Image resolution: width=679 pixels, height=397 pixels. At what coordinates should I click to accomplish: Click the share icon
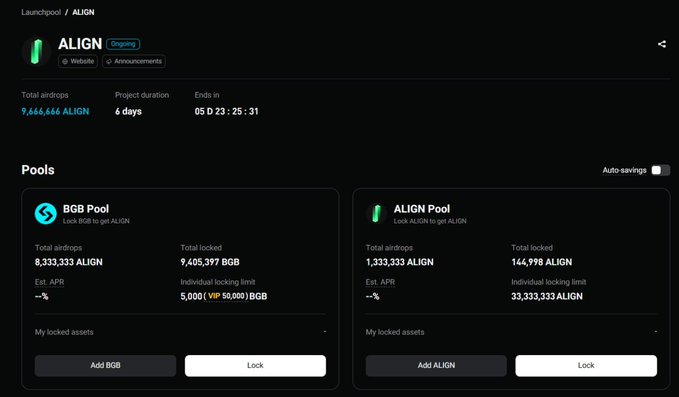[662, 44]
